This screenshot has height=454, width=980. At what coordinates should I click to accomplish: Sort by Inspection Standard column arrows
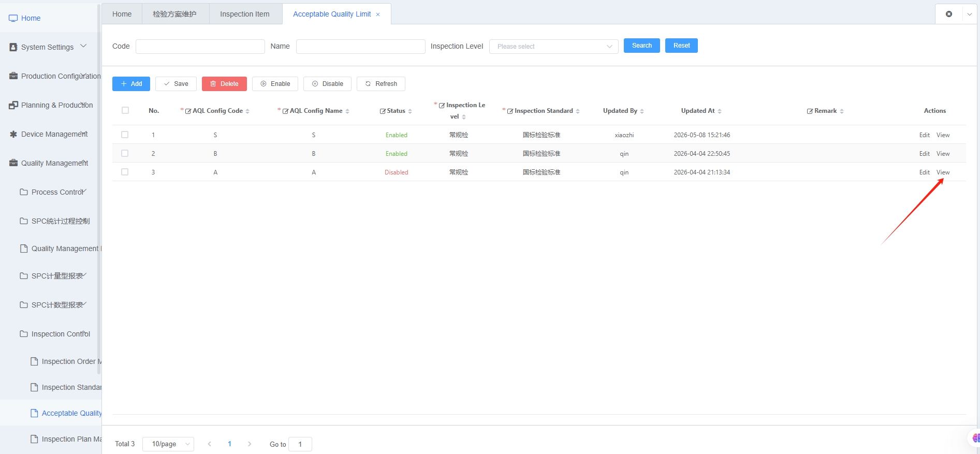tap(578, 111)
